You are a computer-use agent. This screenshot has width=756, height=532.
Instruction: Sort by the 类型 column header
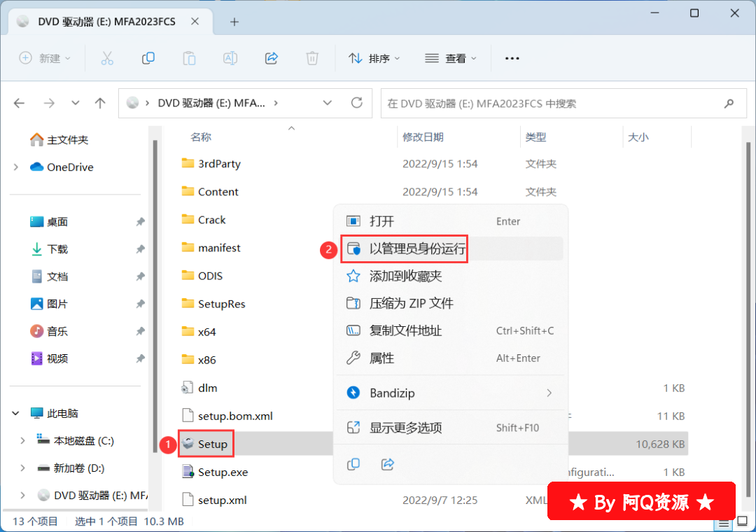click(535, 137)
